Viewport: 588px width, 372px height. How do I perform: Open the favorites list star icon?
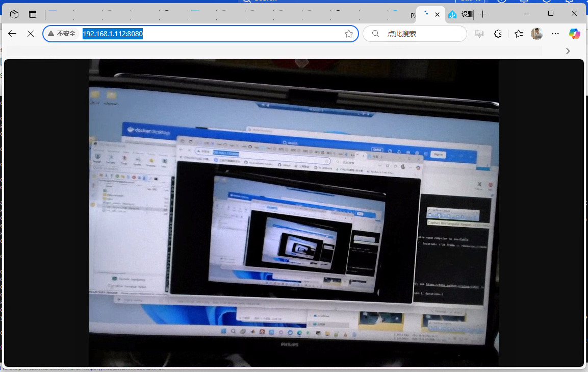click(519, 34)
